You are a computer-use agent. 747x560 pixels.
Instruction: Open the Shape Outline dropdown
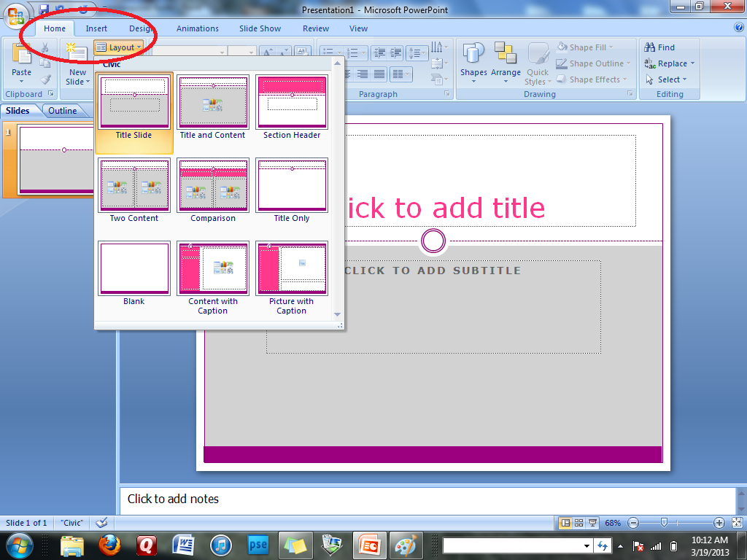[x=593, y=63]
